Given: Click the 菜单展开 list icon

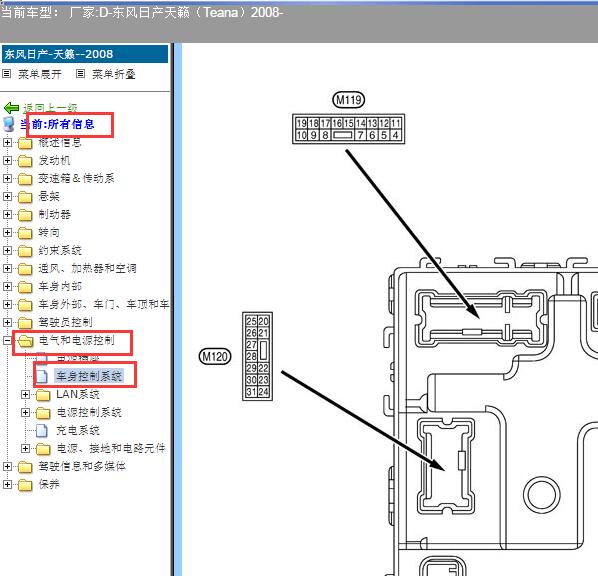Looking at the screenshot, I should click(x=6, y=73).
